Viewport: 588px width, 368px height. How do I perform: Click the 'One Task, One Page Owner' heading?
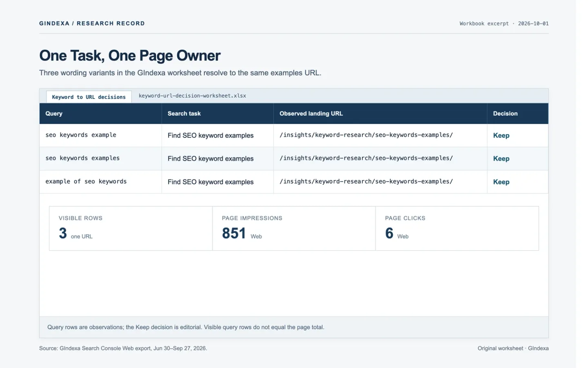[130, 56]
